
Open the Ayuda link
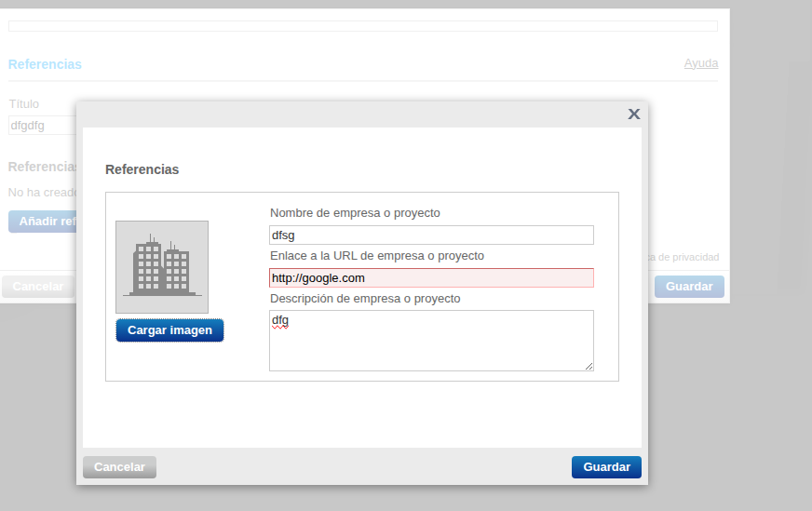click(700, 63)
